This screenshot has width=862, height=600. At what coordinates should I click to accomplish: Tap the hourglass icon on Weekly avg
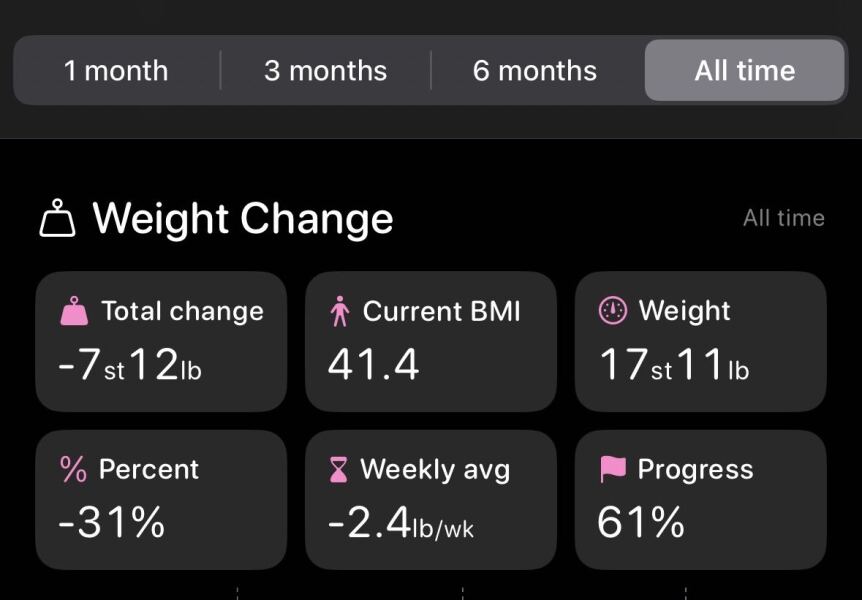[339, 469]
